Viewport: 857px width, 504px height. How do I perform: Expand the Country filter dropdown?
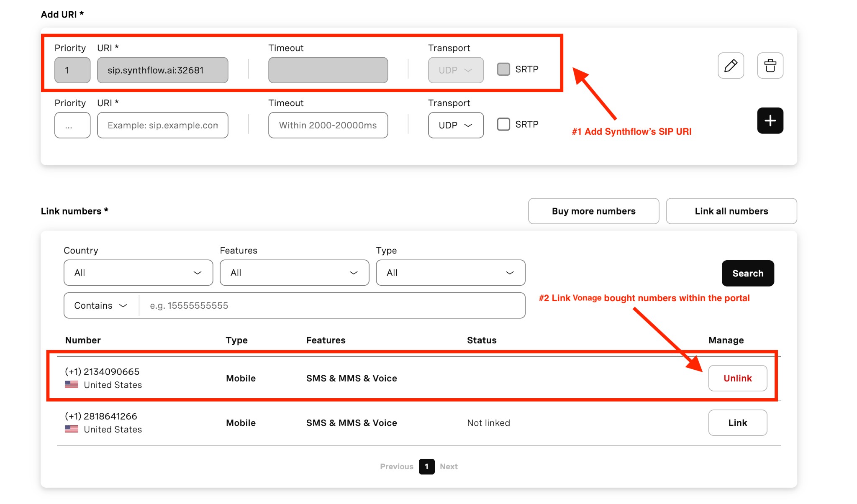tap(138, 273)
